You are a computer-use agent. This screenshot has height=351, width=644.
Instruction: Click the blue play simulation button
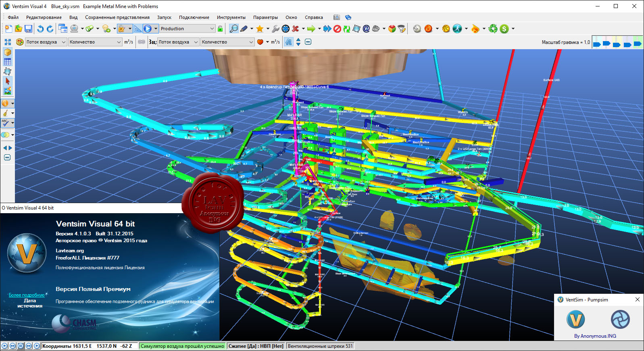(x=148, y=29)
